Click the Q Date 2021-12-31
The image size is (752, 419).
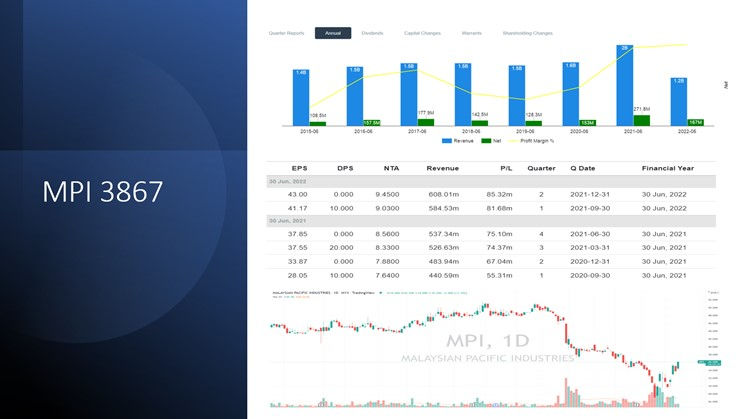click(x=590, y=195)
